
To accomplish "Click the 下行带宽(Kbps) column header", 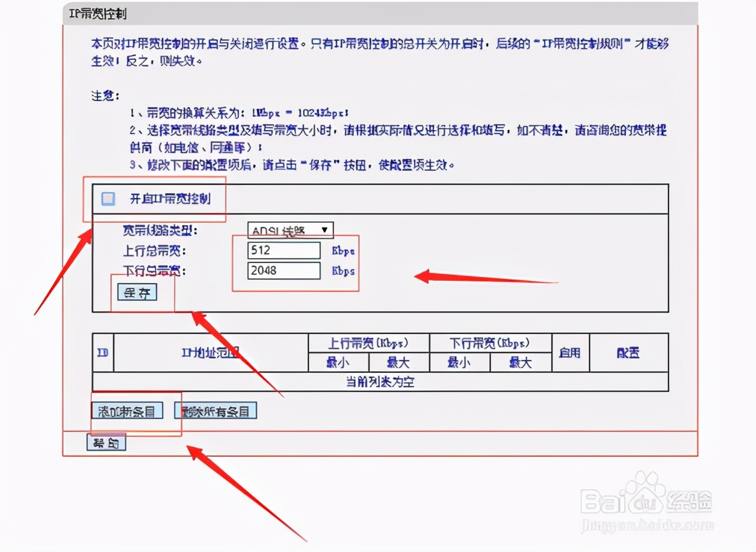I will 491,343.
